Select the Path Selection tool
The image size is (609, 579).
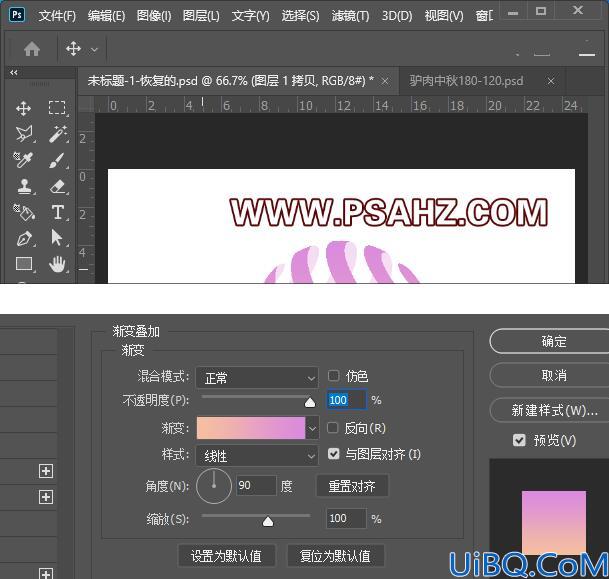57,237
